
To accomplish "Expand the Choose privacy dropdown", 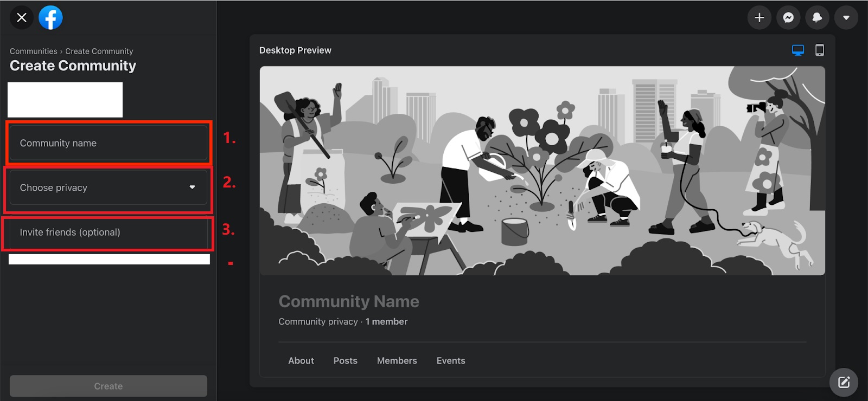I will (108, 187).
